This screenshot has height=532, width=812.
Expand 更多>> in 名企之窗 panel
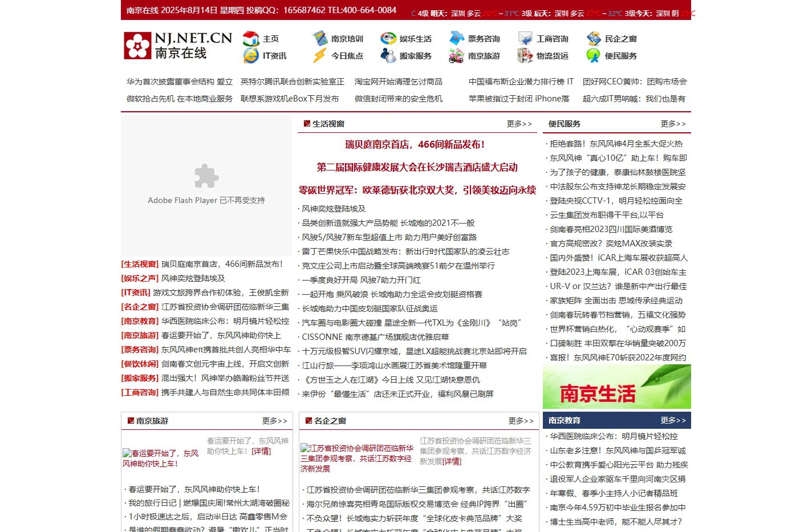point(521,421)
